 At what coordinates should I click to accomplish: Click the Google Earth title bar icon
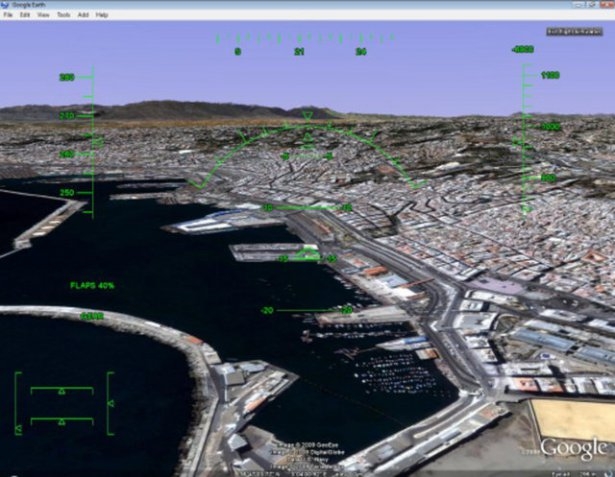[x=5, y=5]
